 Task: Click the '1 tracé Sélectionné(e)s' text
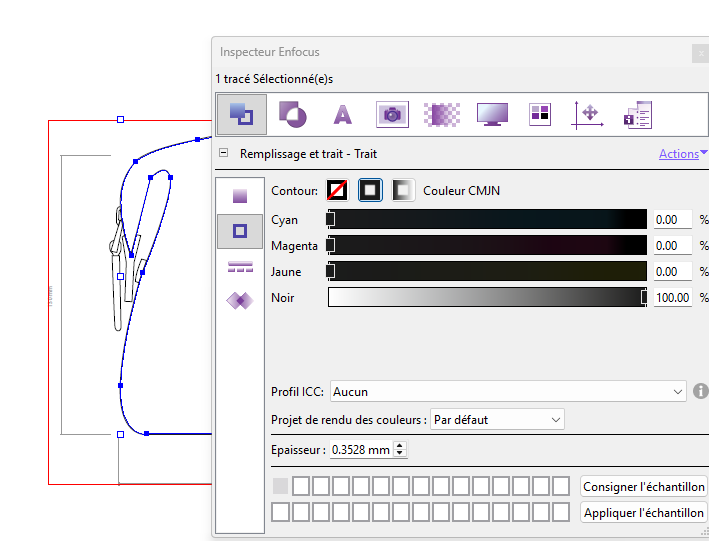click(x=274, y=79)
